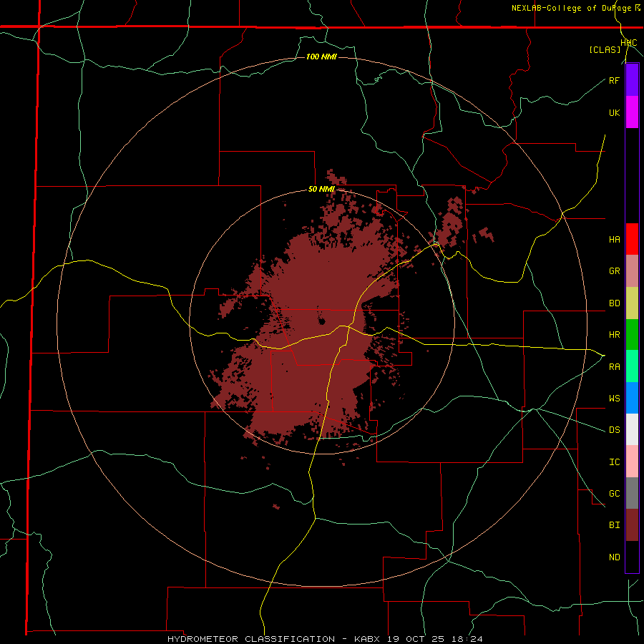644x644 pixels.
Task: Click the RA legend label
Action: (x=614, y=367)
